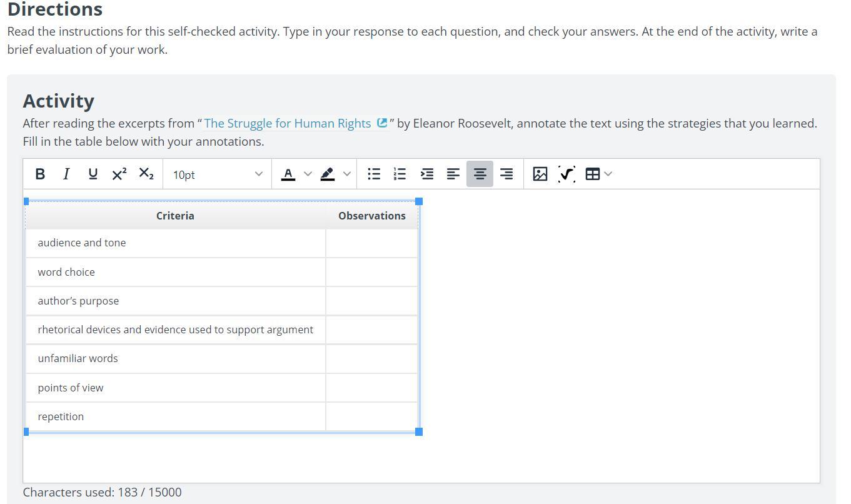
Task: Apply the text color button
Action: pos(288,174)
